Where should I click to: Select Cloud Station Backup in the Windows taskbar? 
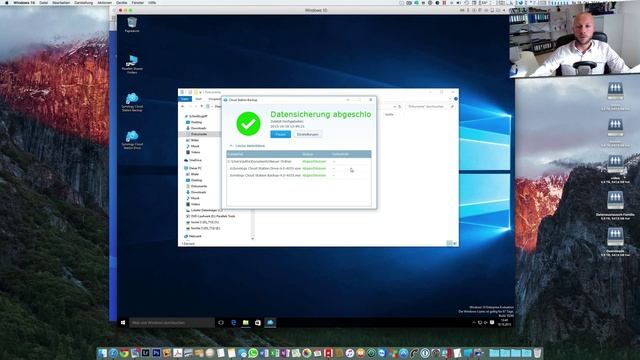click(x=270, y=322)
